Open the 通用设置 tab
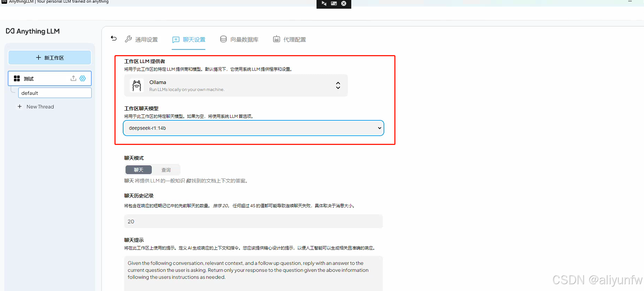Viewport: 644px width, 291px height. pos(141,39)
